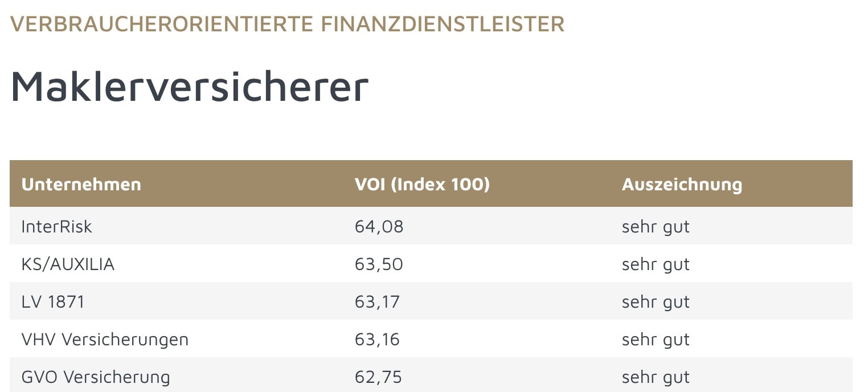Click the 'VHV Versicherungen' company name

pos(105,340)
